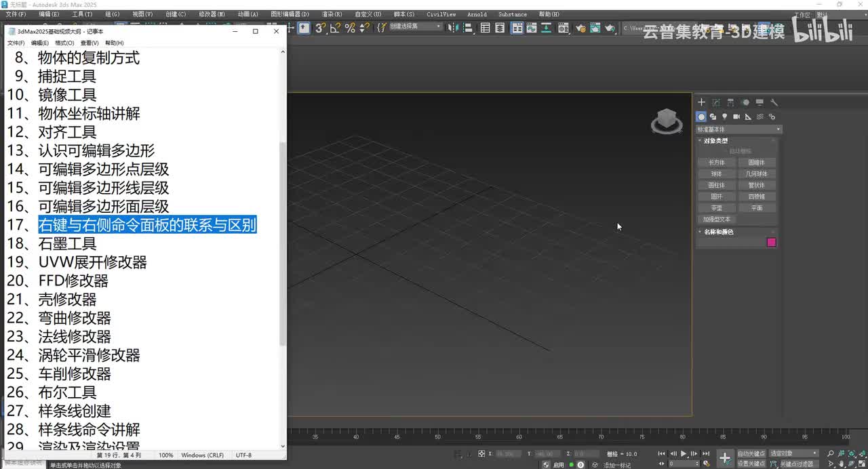The image size is (868, 469).
Task: Go to the start frame
Action: pyautogui.click(x=662, y=453)
